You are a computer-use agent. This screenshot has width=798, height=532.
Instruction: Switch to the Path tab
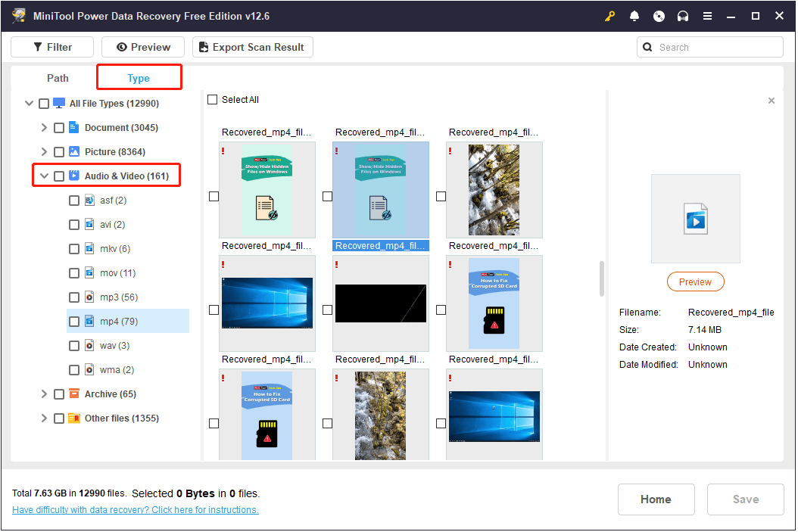click(x=58, y=78)
